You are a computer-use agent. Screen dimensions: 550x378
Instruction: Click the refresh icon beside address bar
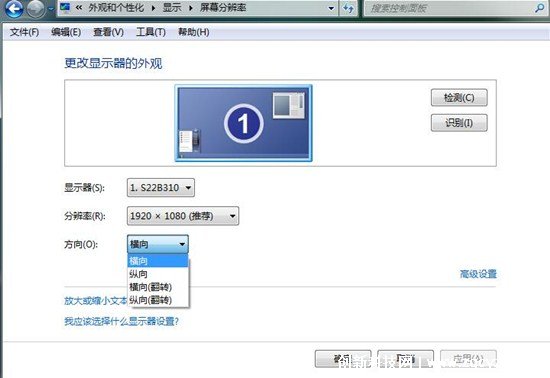(x=348, y=8)
